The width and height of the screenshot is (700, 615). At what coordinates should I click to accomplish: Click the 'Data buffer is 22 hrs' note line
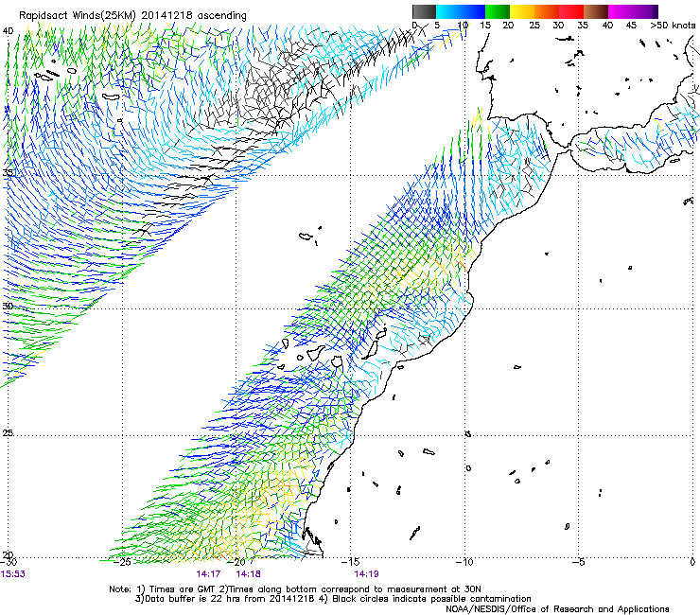coord(333,599)
